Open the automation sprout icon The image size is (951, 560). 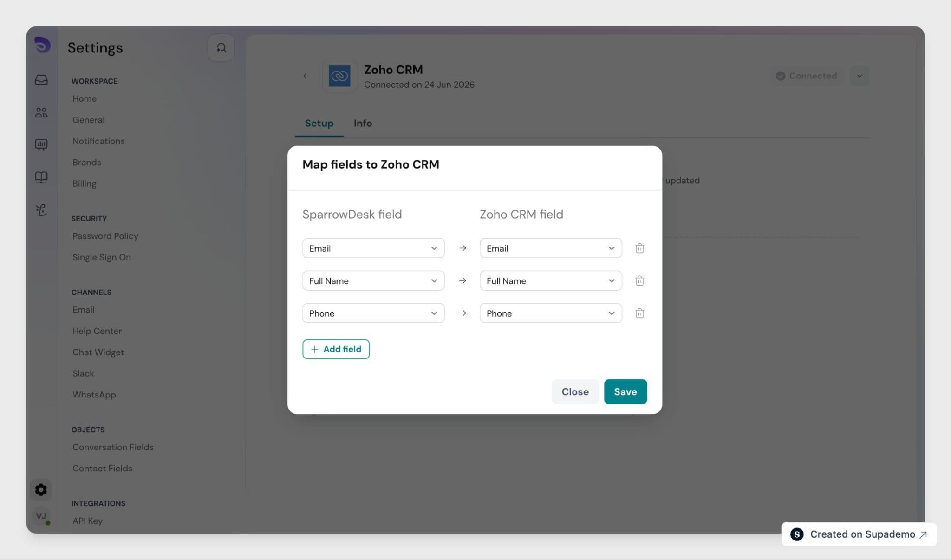41,210
